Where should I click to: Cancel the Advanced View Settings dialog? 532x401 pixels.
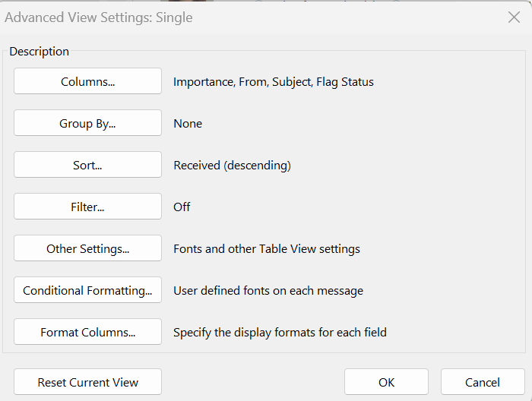click(x=483, y=383)
